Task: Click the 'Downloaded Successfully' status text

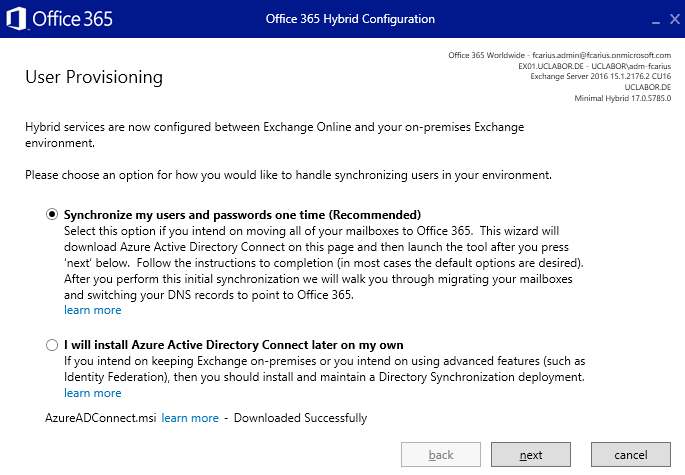Action: coord(301,418)
